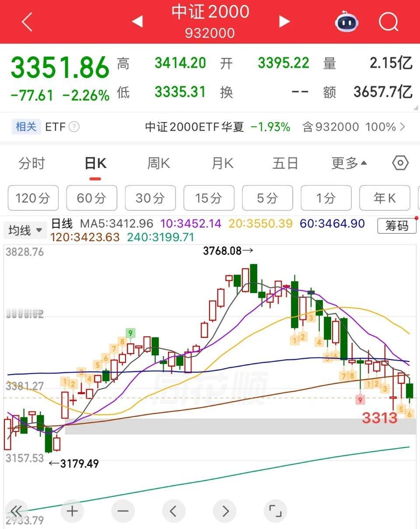Tap the volume value 2.15亿
The width and height of the screenshot is (420, 529).
(x=391, y=63)
